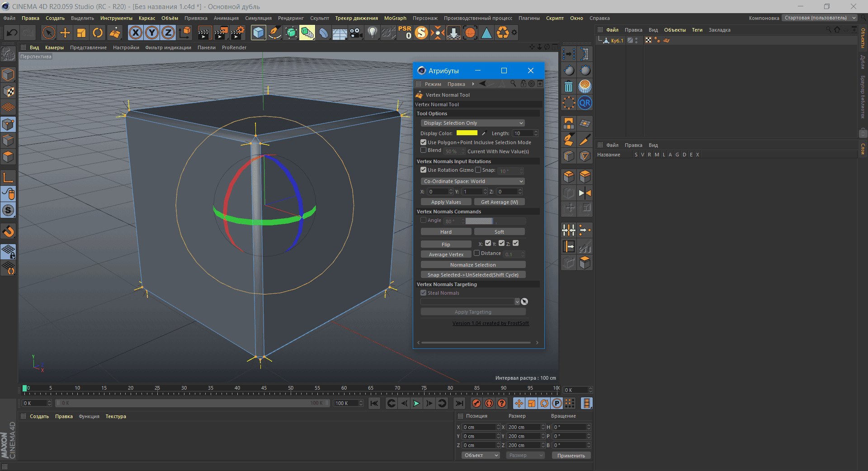Image resolution: width=868 pixels, height=471 pixels.
Task: Click the Enable Snap magnet icon
Action: click(x=8, y=231)
